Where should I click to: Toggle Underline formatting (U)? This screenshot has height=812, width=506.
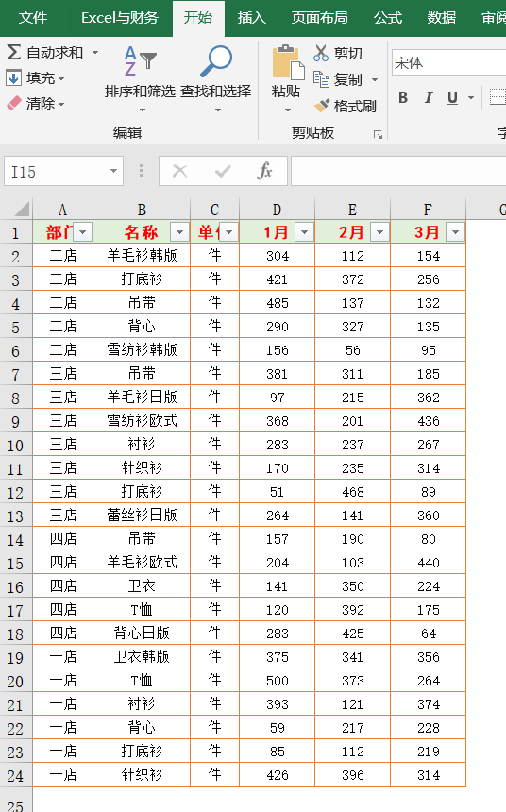[452, 97]
